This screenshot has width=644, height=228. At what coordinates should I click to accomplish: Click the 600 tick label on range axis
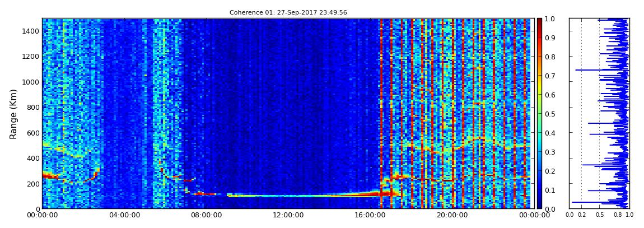tap(32, 133)
